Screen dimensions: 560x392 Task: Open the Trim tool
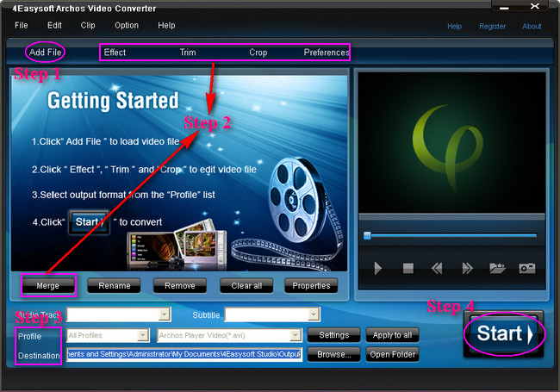coord(188,53)
